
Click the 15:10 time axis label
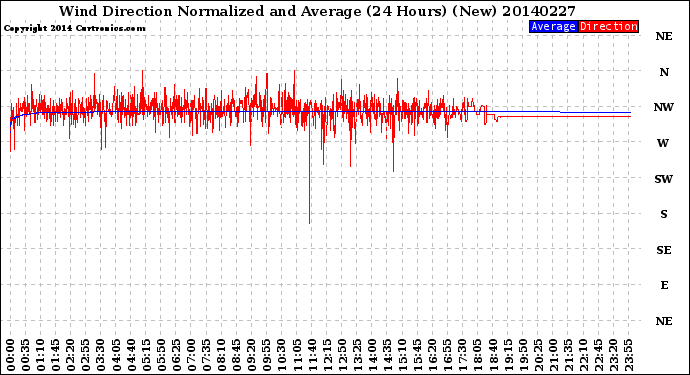click(402, 355)
